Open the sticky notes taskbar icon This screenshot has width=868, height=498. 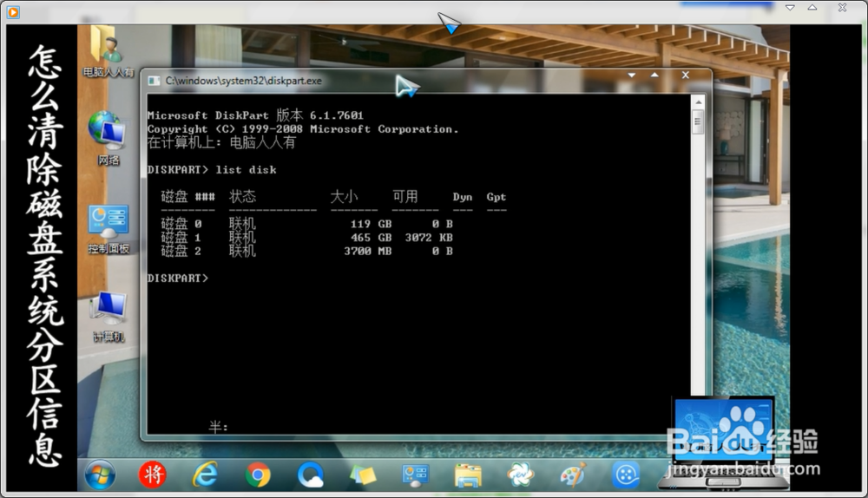(363, 475)
